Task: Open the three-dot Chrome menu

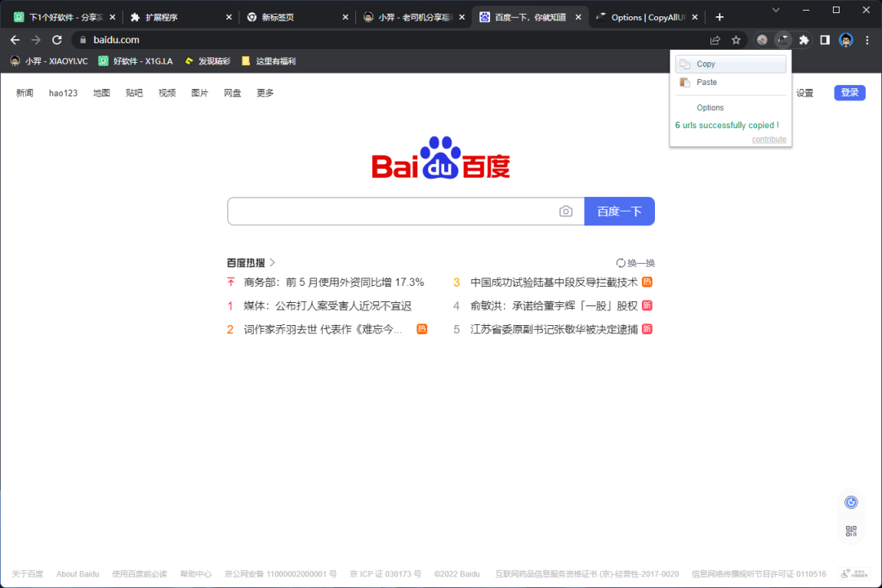Action: point(868,39)
